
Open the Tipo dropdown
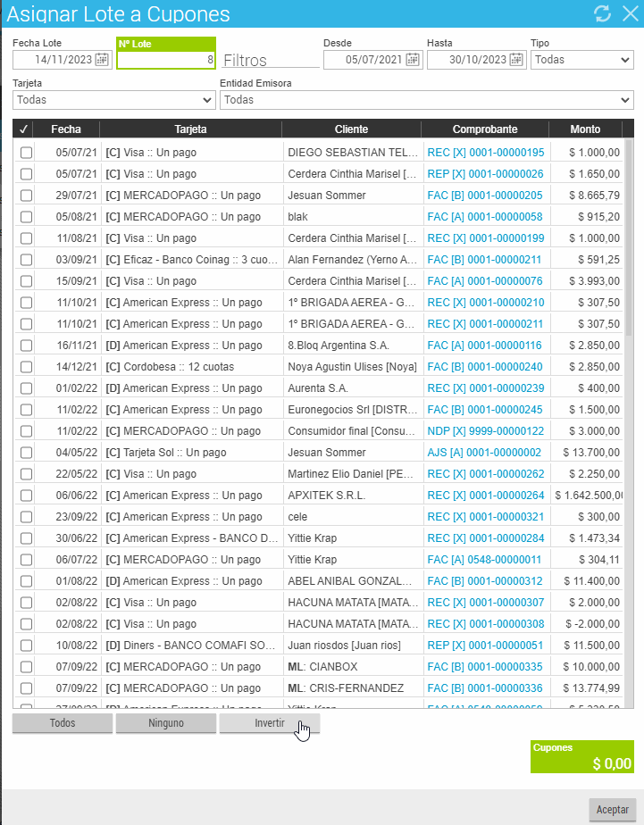tap(581, 60)
